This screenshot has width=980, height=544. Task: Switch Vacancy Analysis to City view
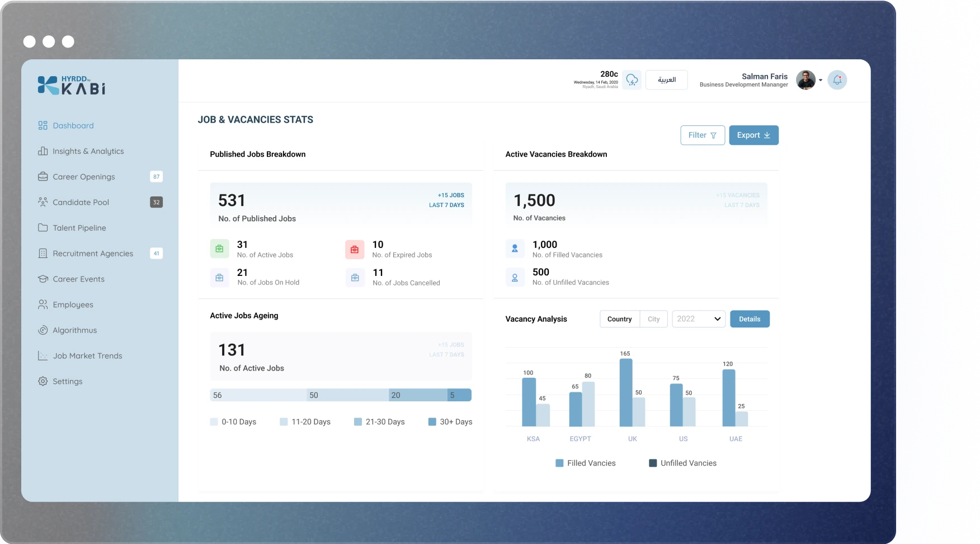click(x=653, y=319)
